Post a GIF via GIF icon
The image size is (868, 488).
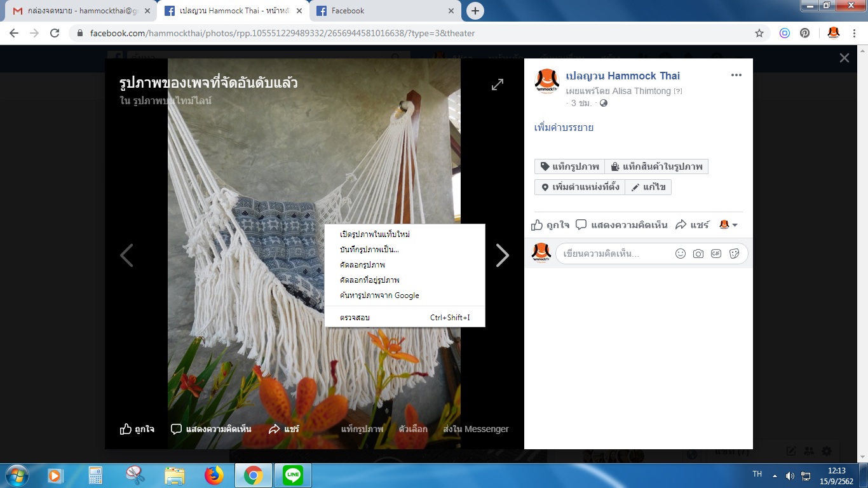coord(716,254)
